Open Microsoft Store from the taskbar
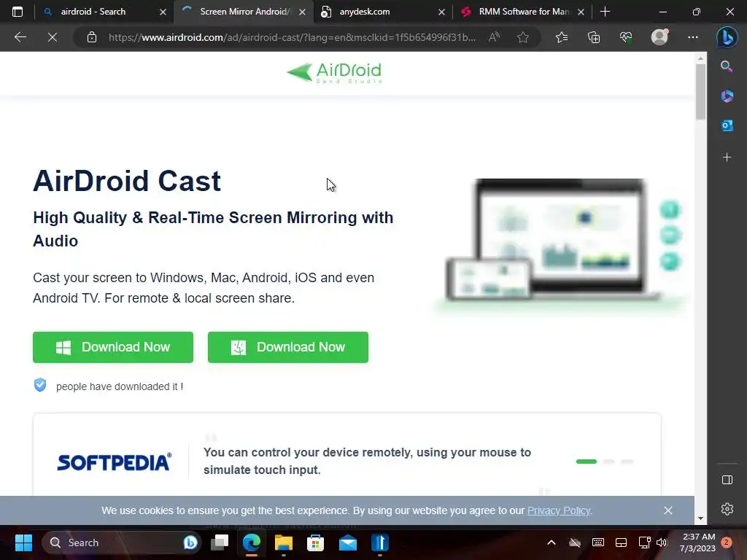The height and width of the screenshot is (560, 747). 315,542
